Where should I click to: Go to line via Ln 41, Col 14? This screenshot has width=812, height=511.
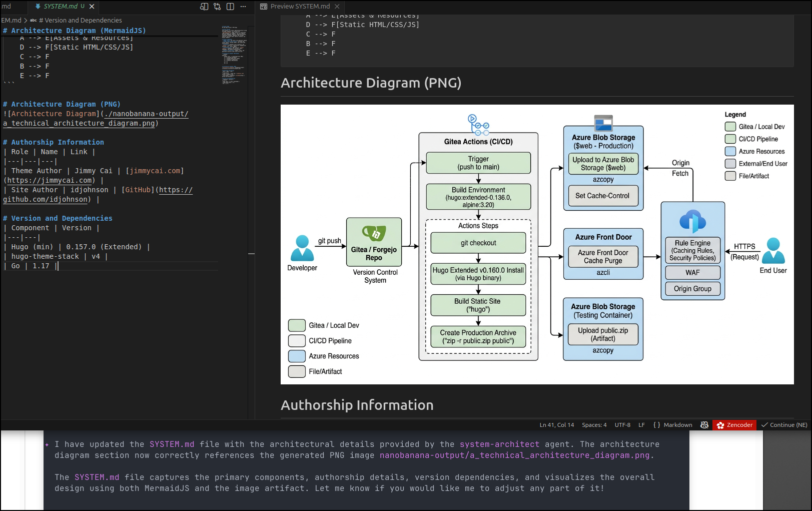click(x=556, y=425)
